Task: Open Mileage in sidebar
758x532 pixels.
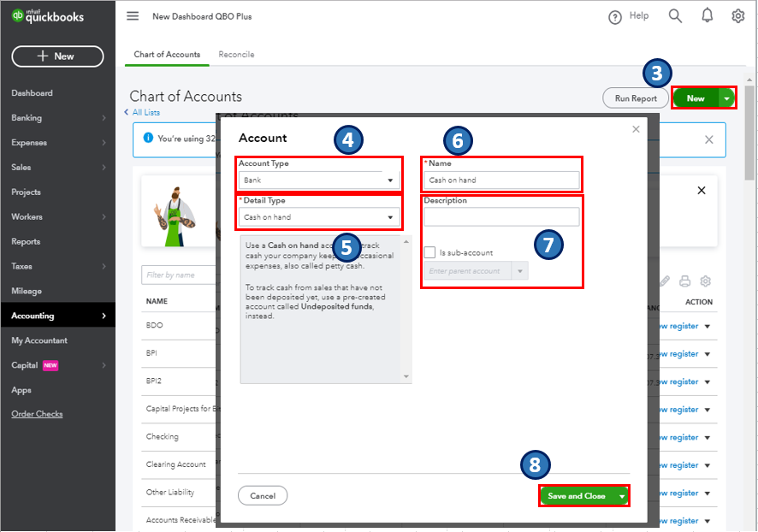Action: pyautogui.click(x=27, y=291)
